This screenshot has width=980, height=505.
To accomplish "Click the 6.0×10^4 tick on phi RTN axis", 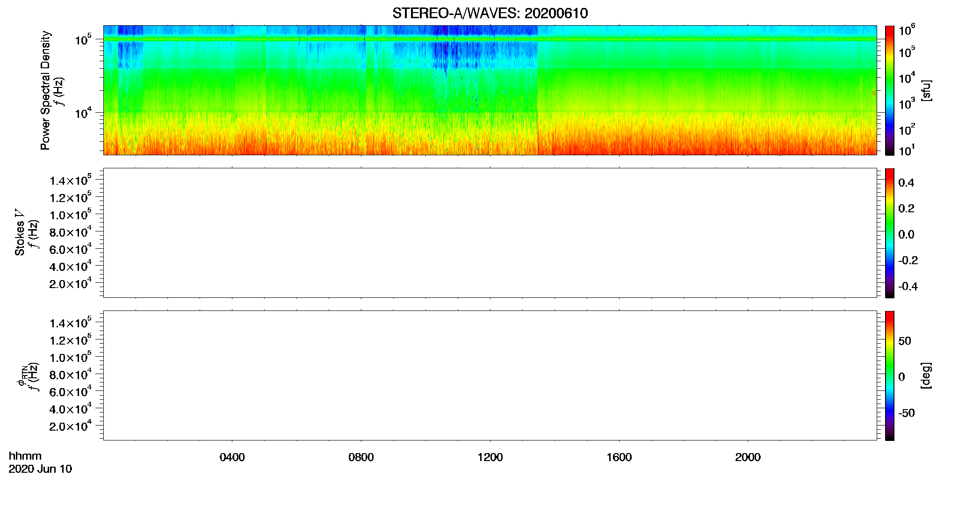I will tap(71, 391).
